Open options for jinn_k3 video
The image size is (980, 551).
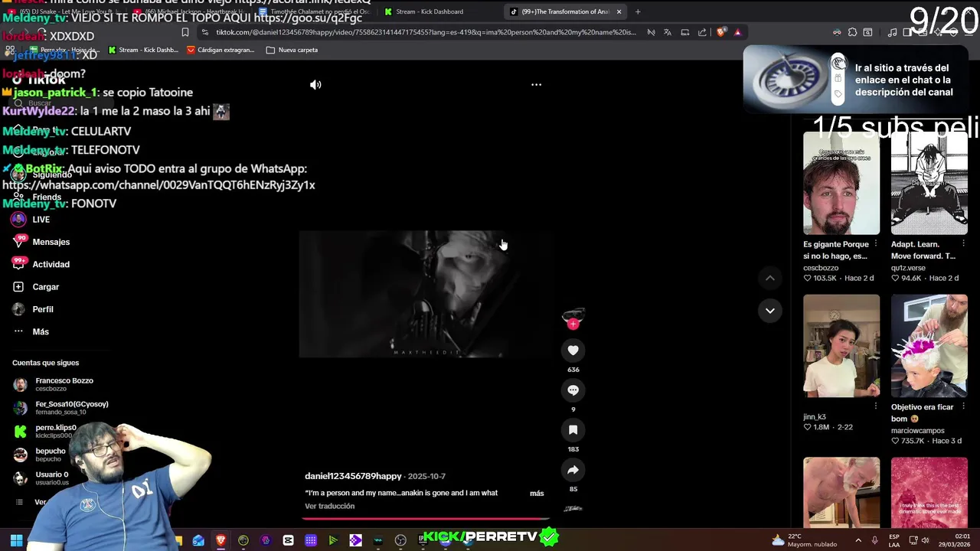click(x=875, y=407)
